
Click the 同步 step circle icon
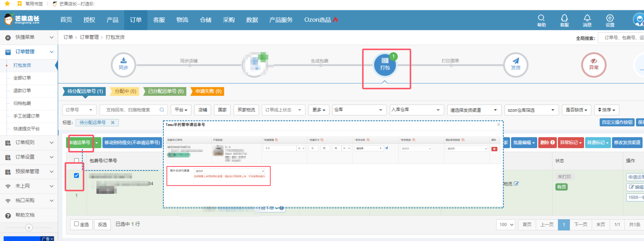pos(123,65)
